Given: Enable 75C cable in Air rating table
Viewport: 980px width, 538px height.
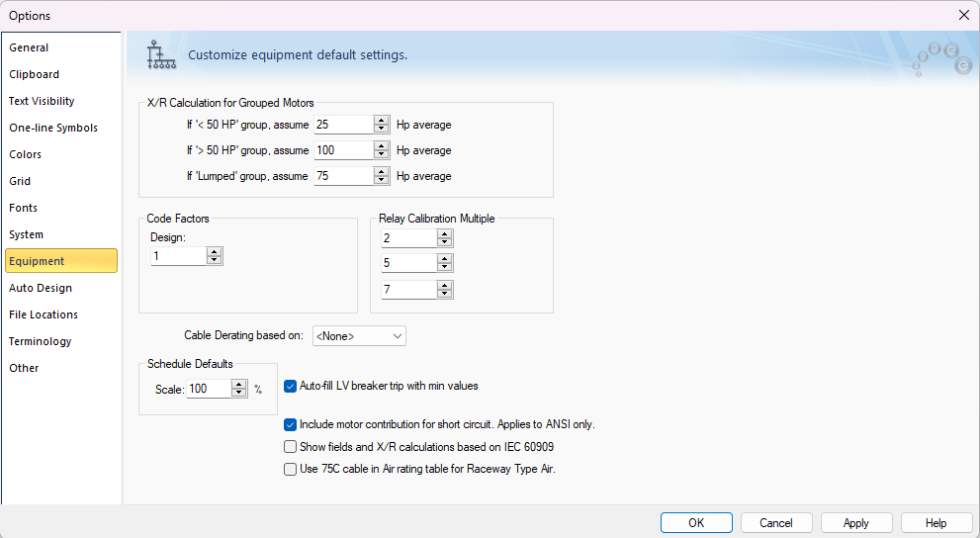Looking at the screenshot, I should click(291, 470).
